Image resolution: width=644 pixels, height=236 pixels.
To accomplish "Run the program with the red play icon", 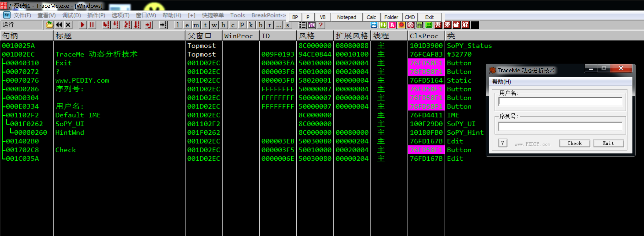I will pyautogui.click(x=82, y=25).
